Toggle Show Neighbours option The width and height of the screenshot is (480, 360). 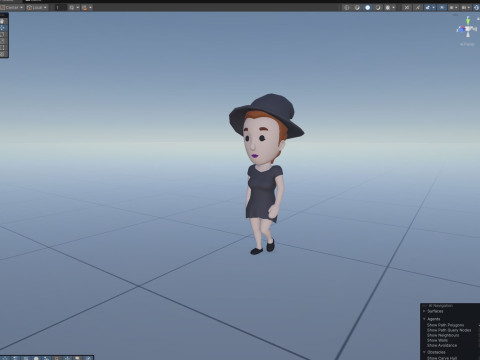point(443,335)
